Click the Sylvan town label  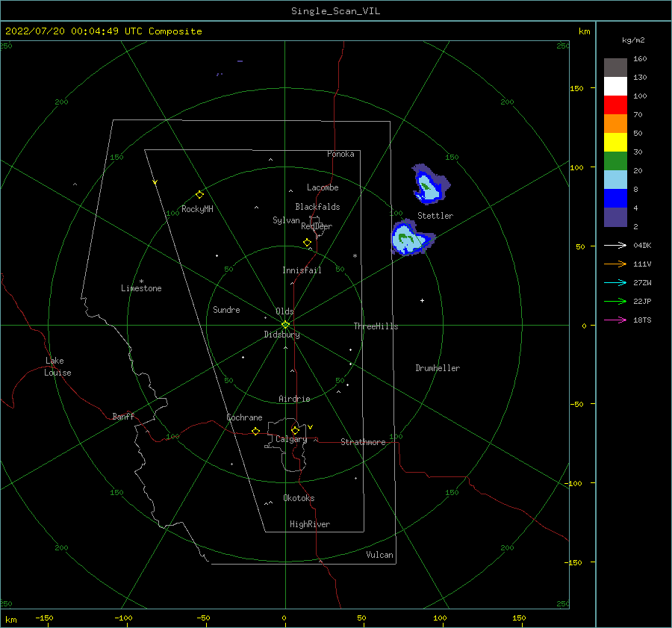pos(286,220)
